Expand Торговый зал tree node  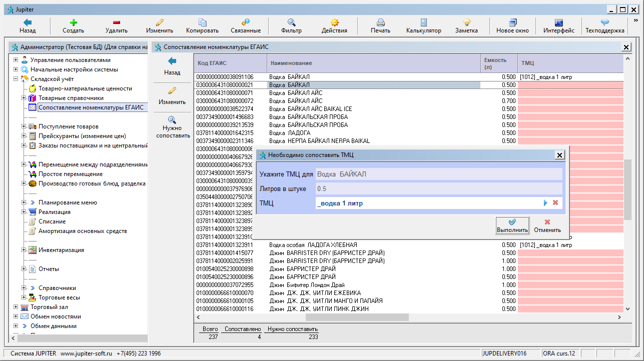16,307
